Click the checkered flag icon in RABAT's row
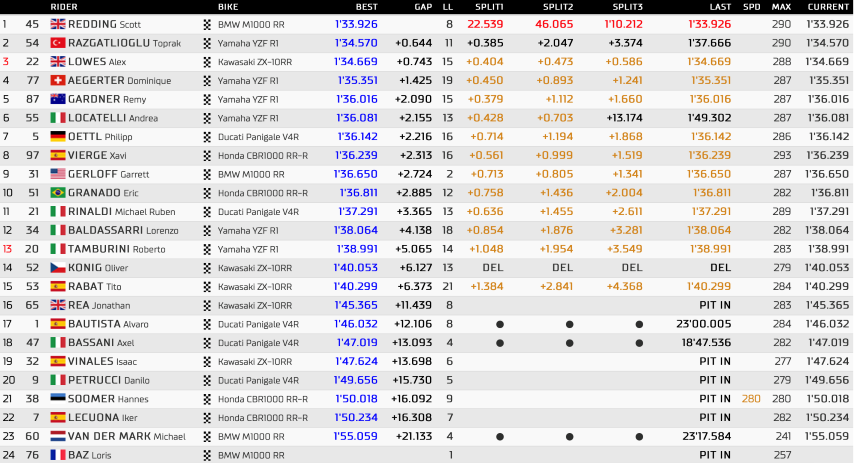The width and height of the screenshot is (854, 463). click(207, 287)
